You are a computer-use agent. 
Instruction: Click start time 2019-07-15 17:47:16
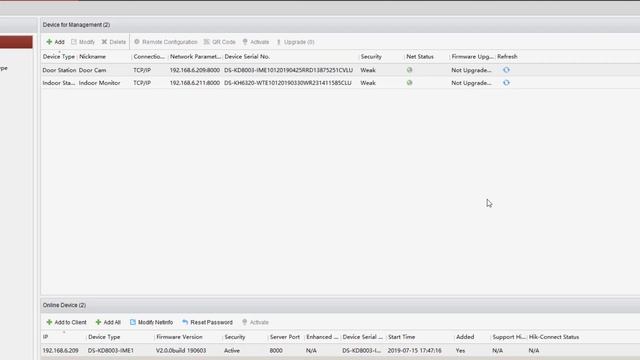tap(414, 351)
